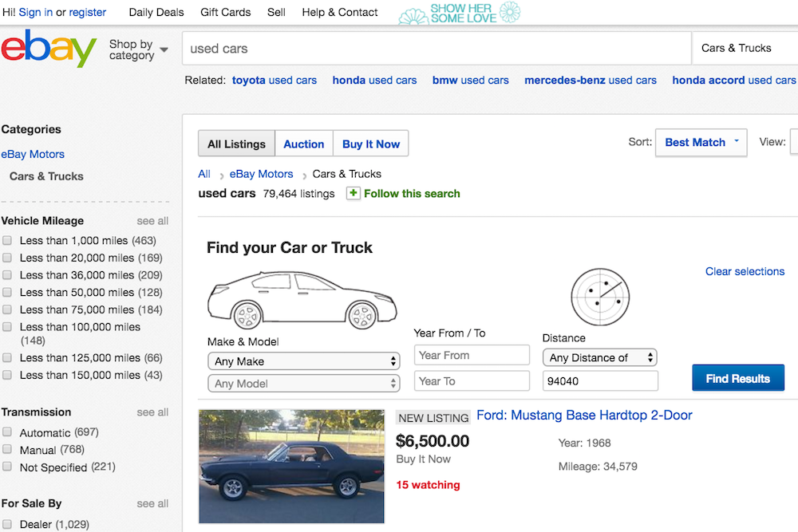This screenshot has width=798, height=532.
Task: Click the Show Her Some Love banner
Action: (460, 14)
